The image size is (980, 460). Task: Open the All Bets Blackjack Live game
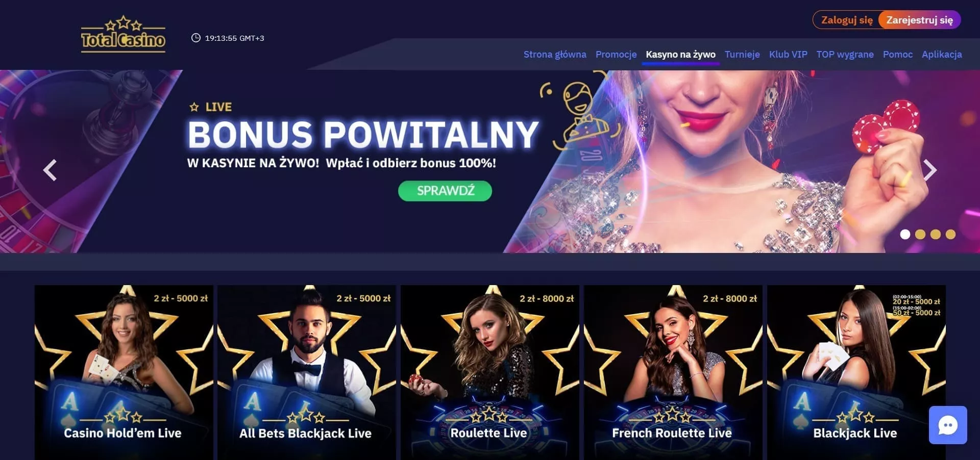[x=307, y=372]
